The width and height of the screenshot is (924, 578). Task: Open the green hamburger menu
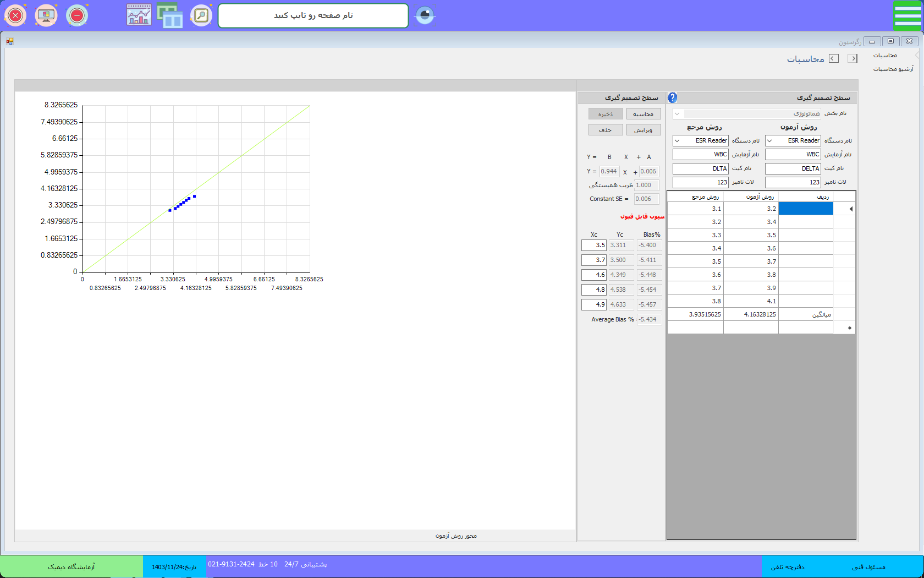(x=908, y=15)
